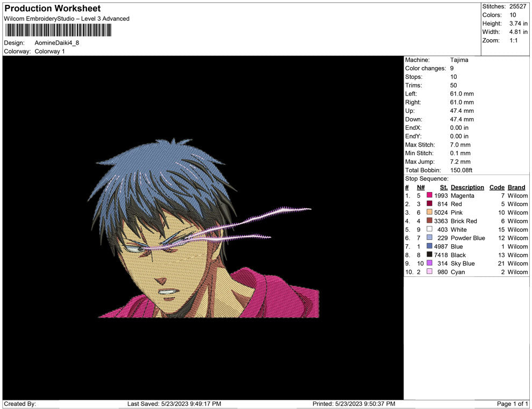Click the 'Page 1 of 1' footer text

pyautogui.click(x=512, y=404)
